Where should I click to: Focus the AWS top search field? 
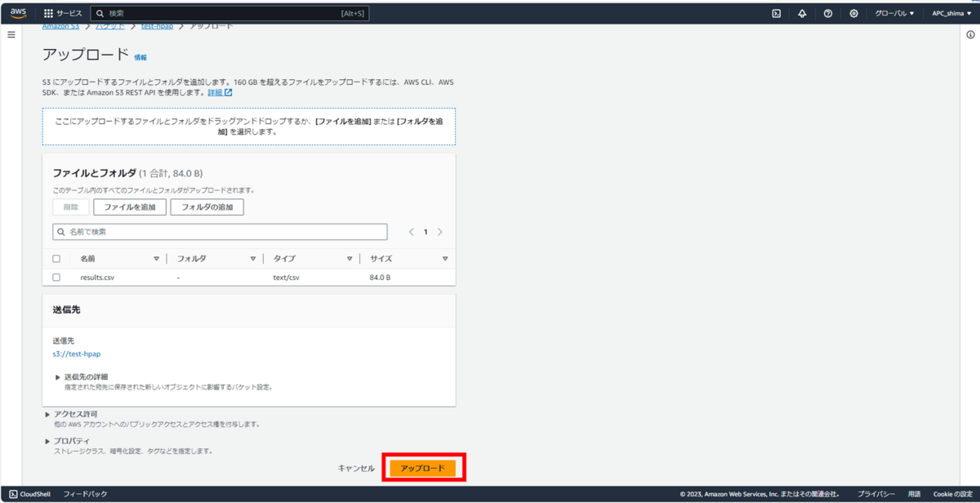(229, 13)
